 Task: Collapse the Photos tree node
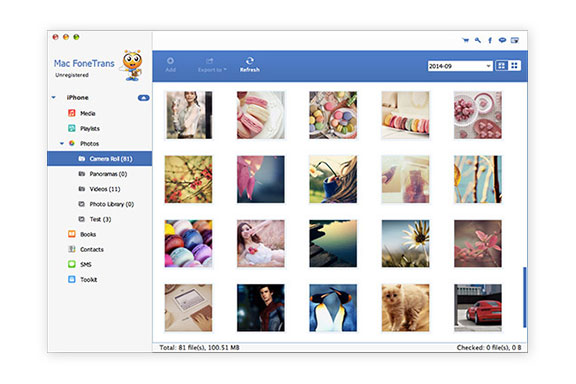tap(62, 143)
